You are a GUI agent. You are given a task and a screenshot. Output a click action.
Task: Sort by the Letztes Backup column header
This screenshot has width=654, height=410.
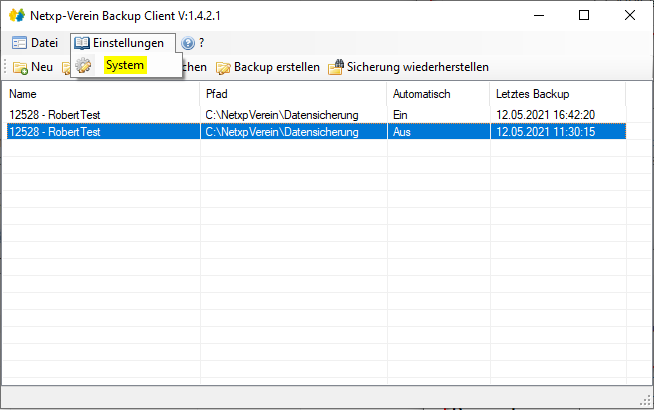(558, 94)
